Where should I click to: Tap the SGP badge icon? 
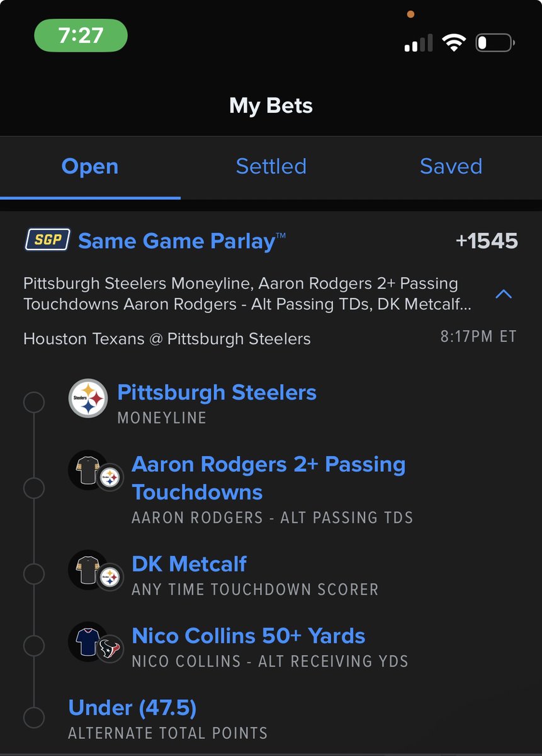tap(47, 240)
